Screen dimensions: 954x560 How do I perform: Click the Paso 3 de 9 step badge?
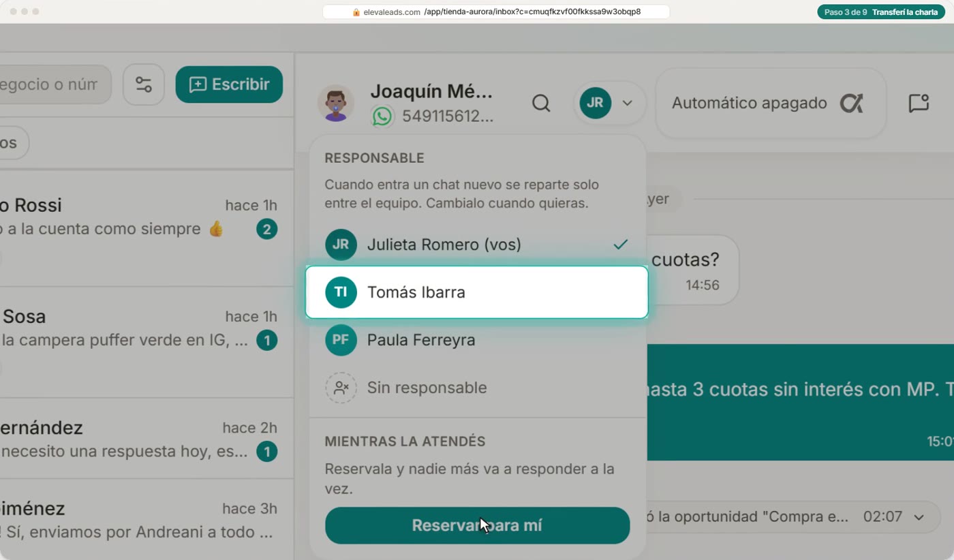point(882,12)
